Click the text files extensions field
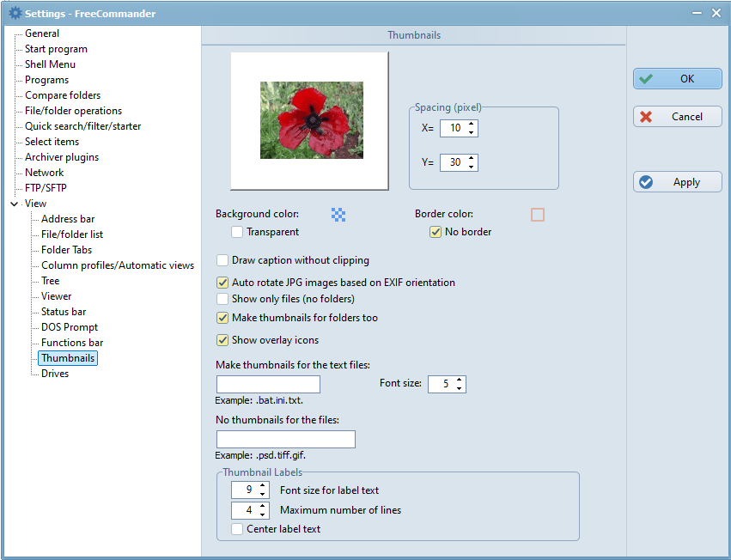This screenshot has height=560, width=731. click(268, 384)
